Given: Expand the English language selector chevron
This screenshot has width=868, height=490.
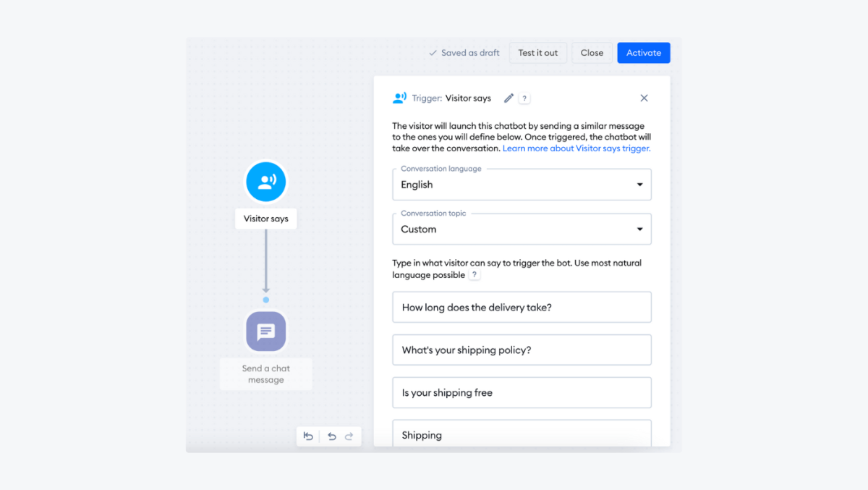Looking at the screenshot, I should (639, 185).
